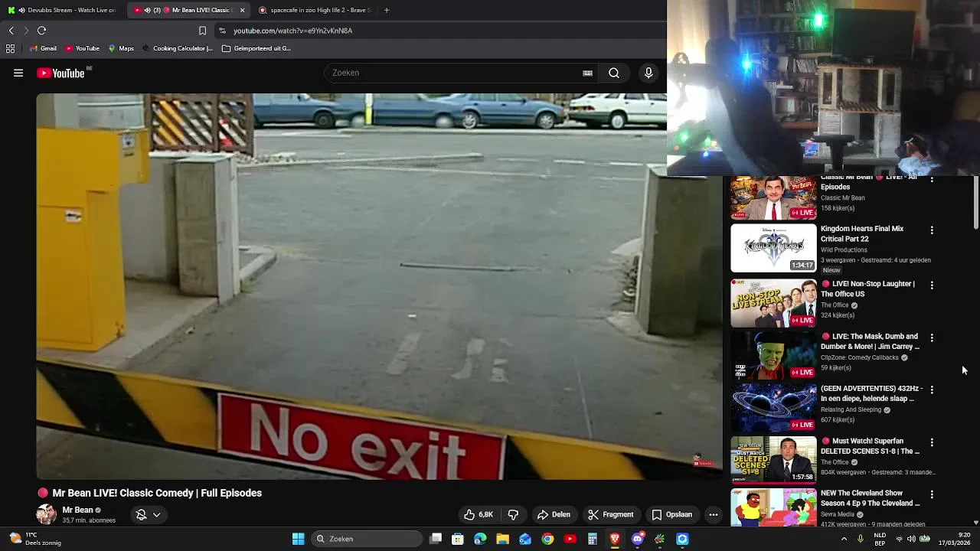Open the Mr Bean channel name link
The height and width of the screenshot is (551, 980).
(x=77, y=510)
